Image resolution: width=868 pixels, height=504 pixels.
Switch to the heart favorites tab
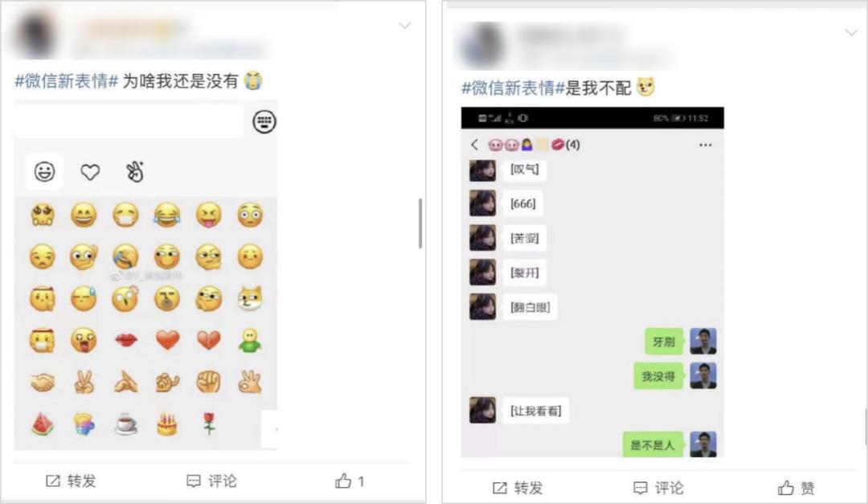90,172
